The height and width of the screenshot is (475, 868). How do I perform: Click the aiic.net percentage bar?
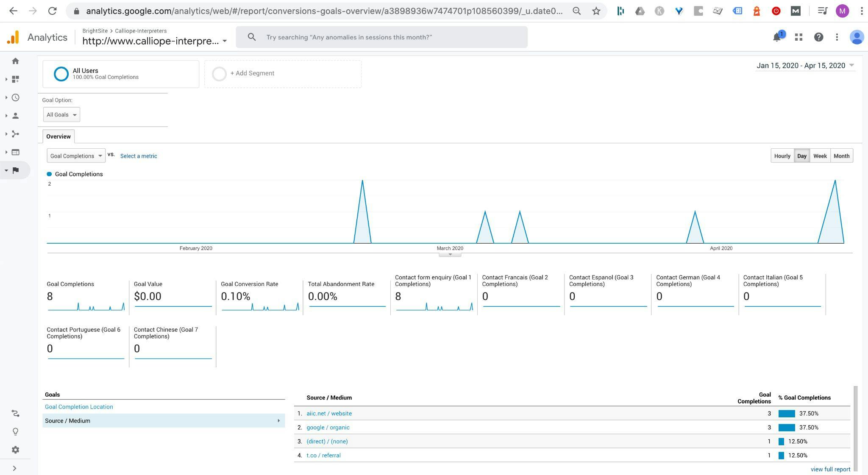787,414
